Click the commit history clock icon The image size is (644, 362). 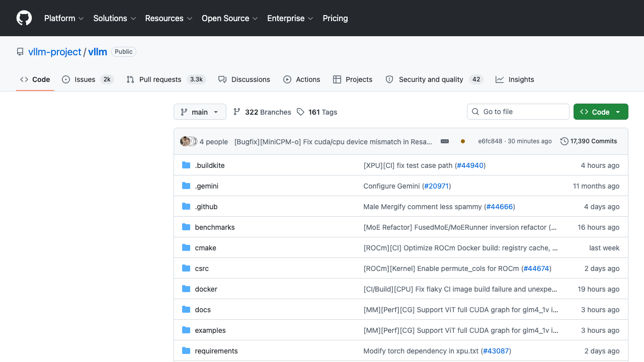[x=565, y=141]
